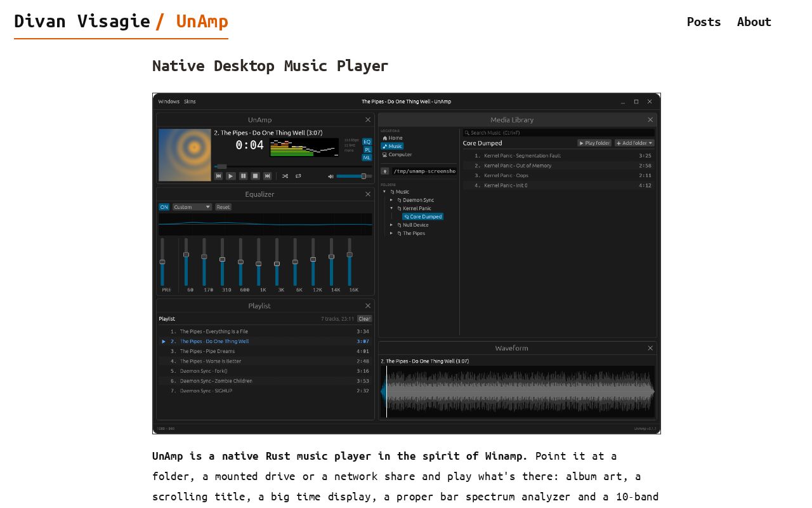812x508 pixels.
Task: Toggle the ML media library button
Action: point(367,157)
